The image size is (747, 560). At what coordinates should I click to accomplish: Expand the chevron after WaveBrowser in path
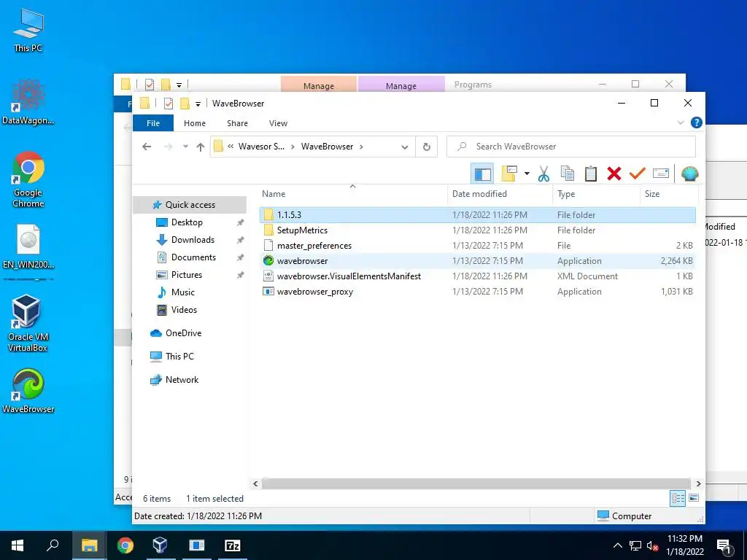tap(361, 147)
